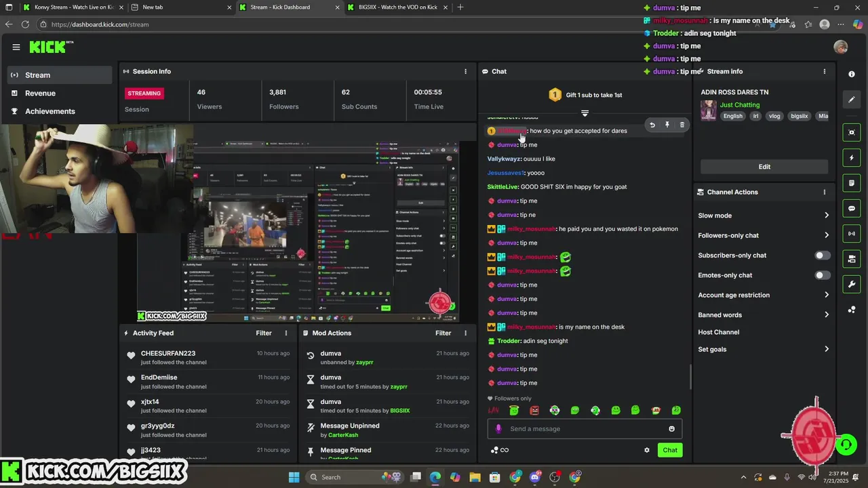868x488 pixels.
Task: Click the Send a message field
Action: (x=585, y=428)
